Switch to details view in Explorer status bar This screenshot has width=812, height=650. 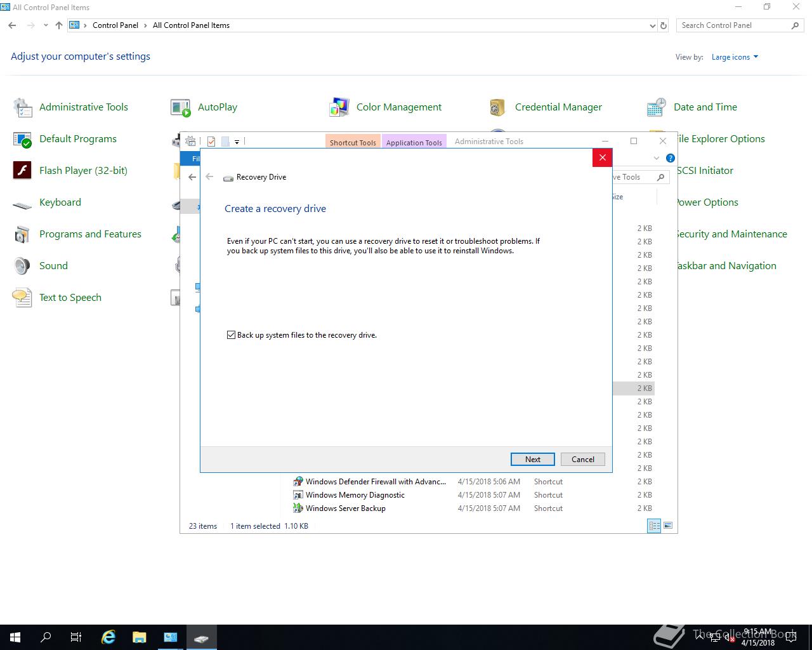[654, 526]
